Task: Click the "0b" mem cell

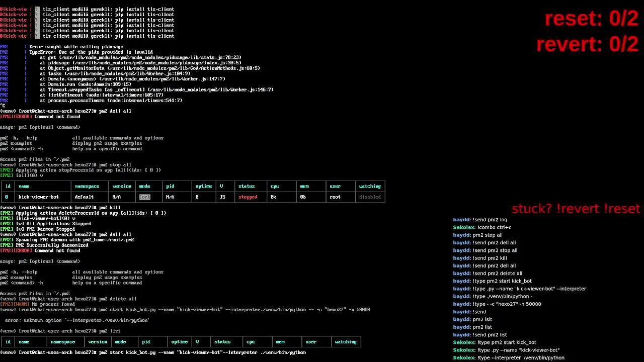Action: tap(303, 197)
